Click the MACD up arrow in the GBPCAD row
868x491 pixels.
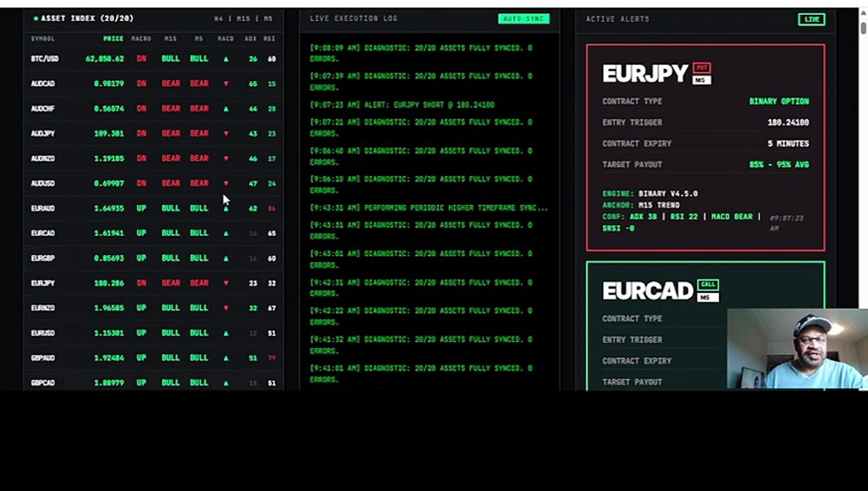click(x=226, y=383)
